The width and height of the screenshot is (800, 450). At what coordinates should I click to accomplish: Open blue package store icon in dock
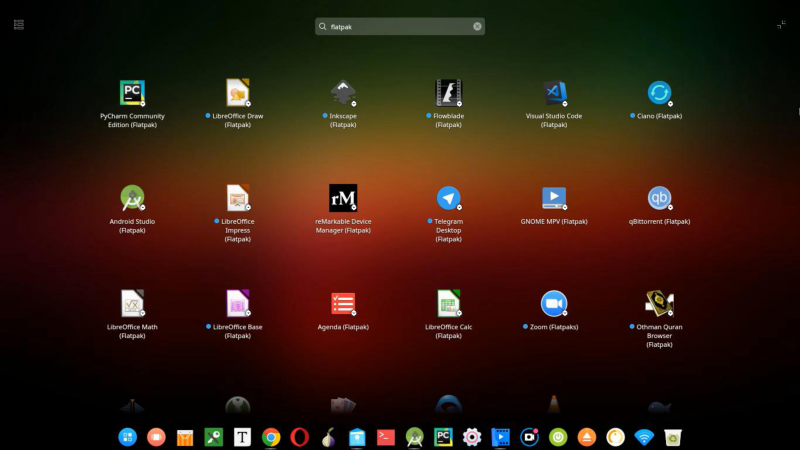[357, 437]
